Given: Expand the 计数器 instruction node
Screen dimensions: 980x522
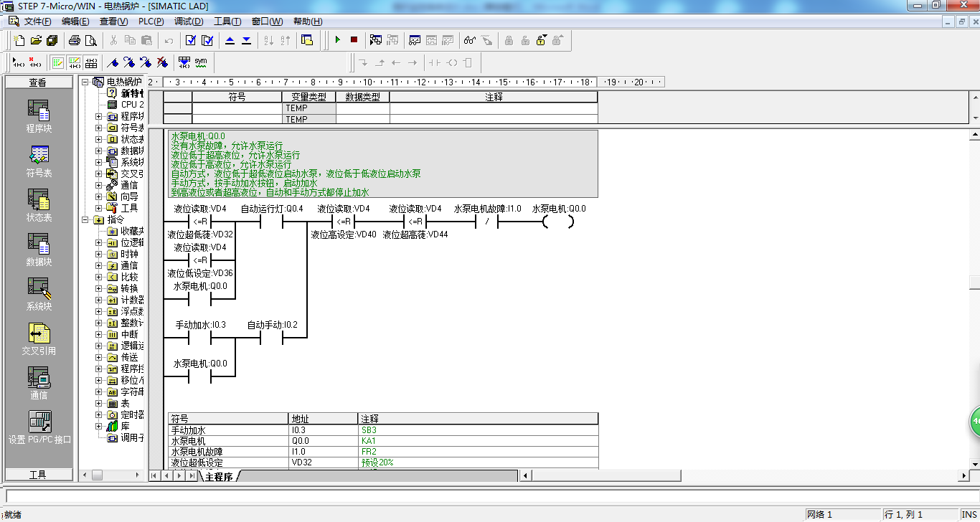Looking at the screenshot, I should click(99, 300).
